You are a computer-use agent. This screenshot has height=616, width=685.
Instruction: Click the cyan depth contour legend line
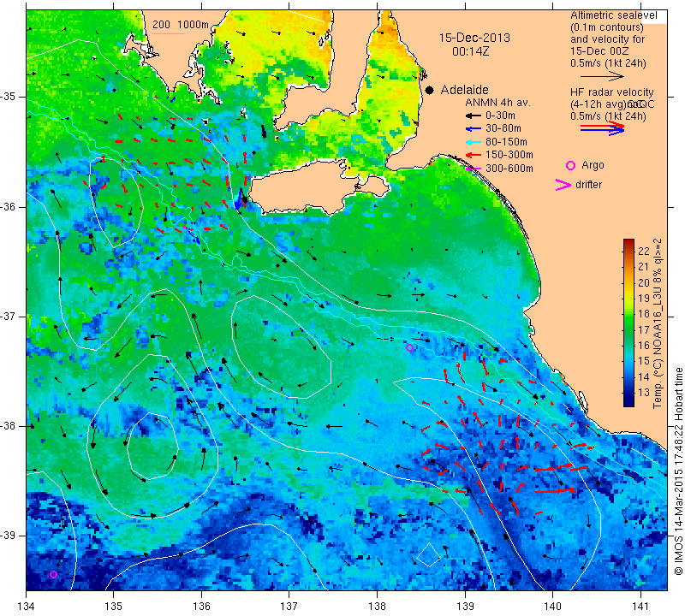tap(168, 33)
